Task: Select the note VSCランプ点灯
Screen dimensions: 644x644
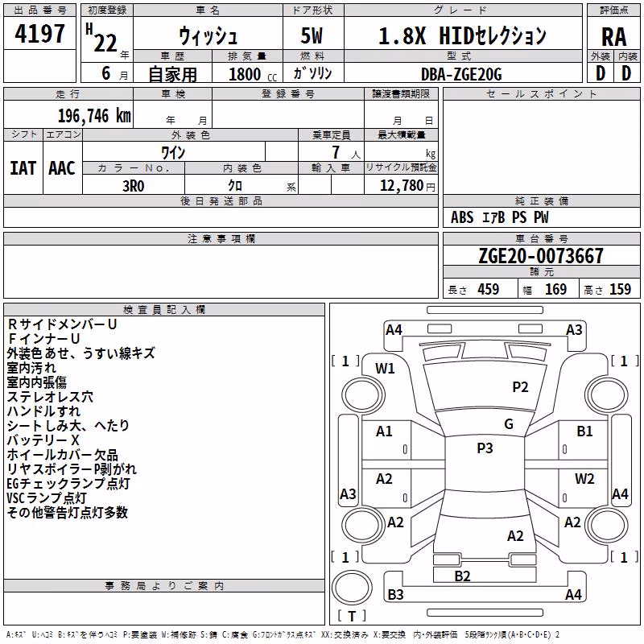Action: coord(47,498)
